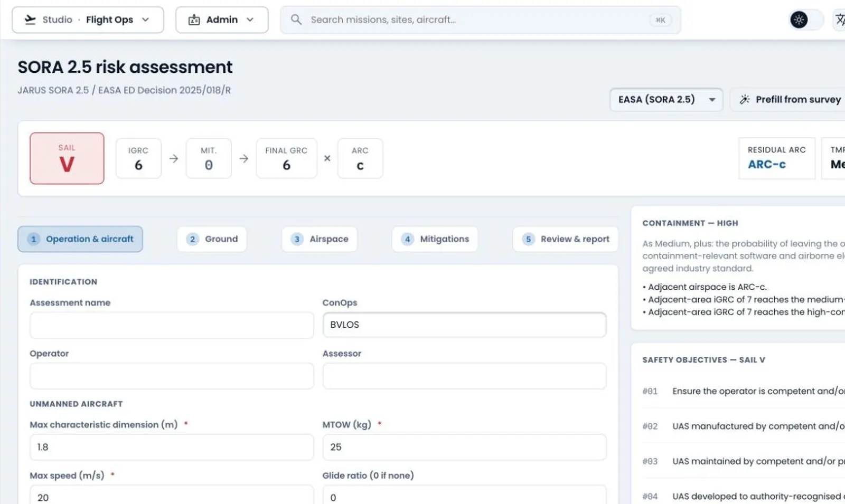This screenshot has height=504, width=845.
Task: Click the IGRC 6 tile
Action: (x=138, y=158)
